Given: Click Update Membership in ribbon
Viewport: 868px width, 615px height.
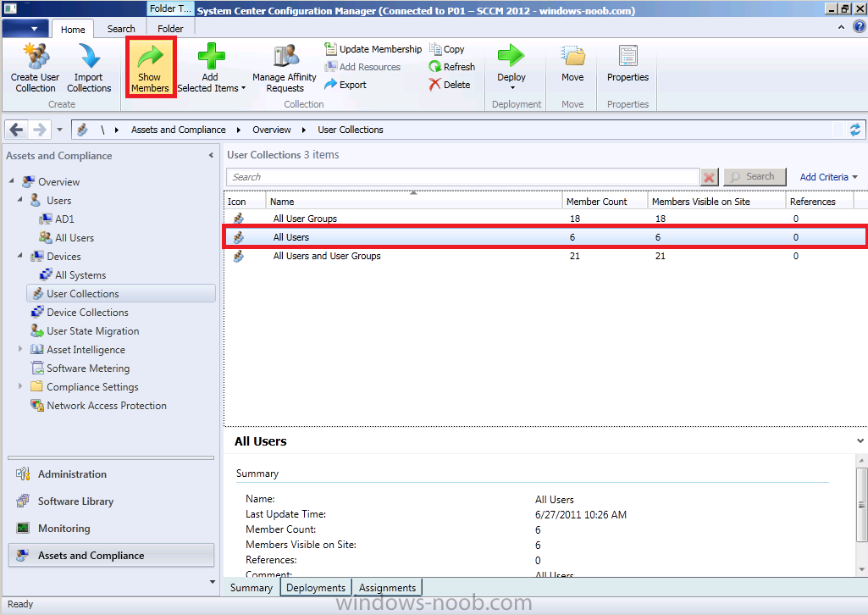Looking at the screenshot, I should point(373,49).
